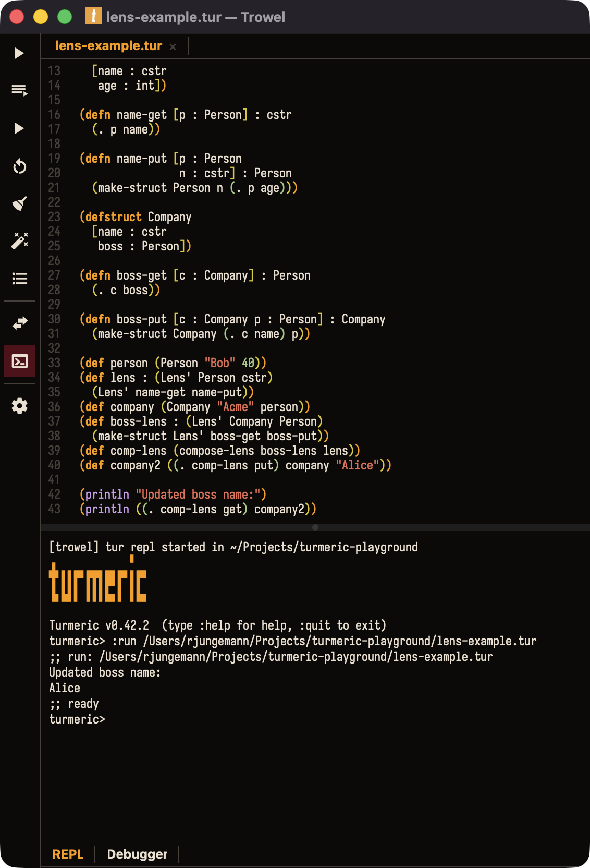Viewport: 590px width, 868px height.
Task: Close the lens-example.tur tab
Action: [173, 47]
